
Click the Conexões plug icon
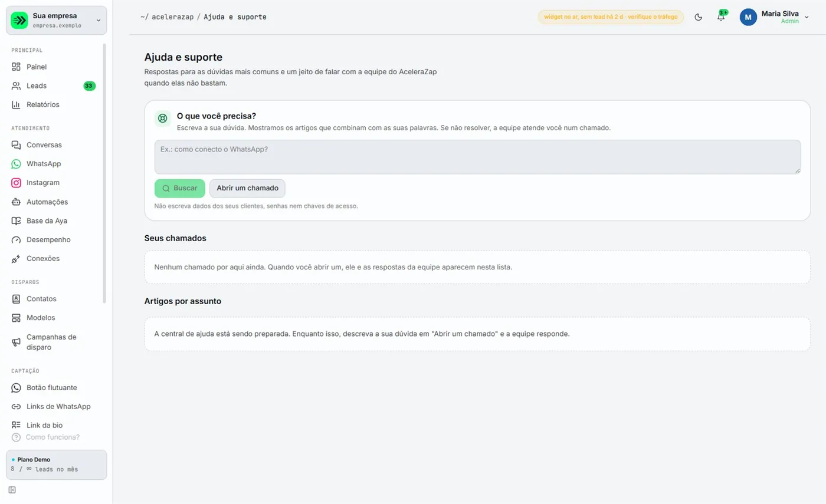(16, 259)
